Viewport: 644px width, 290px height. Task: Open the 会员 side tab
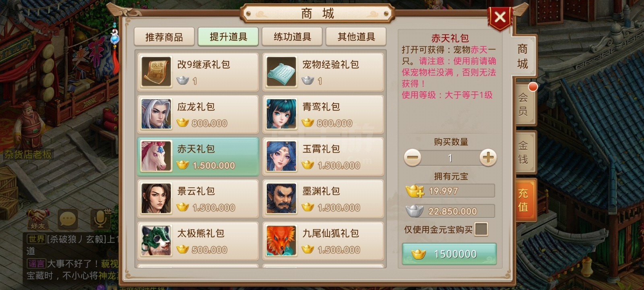523,104
